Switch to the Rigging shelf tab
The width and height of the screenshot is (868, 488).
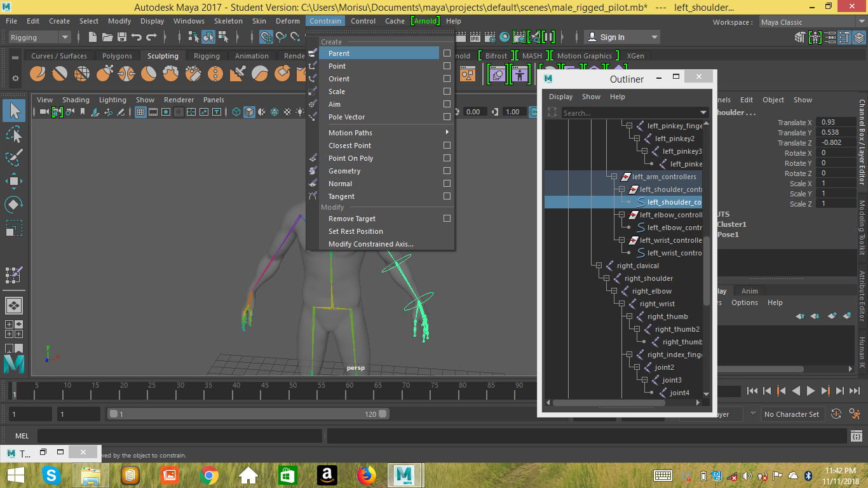click(207, 56)
